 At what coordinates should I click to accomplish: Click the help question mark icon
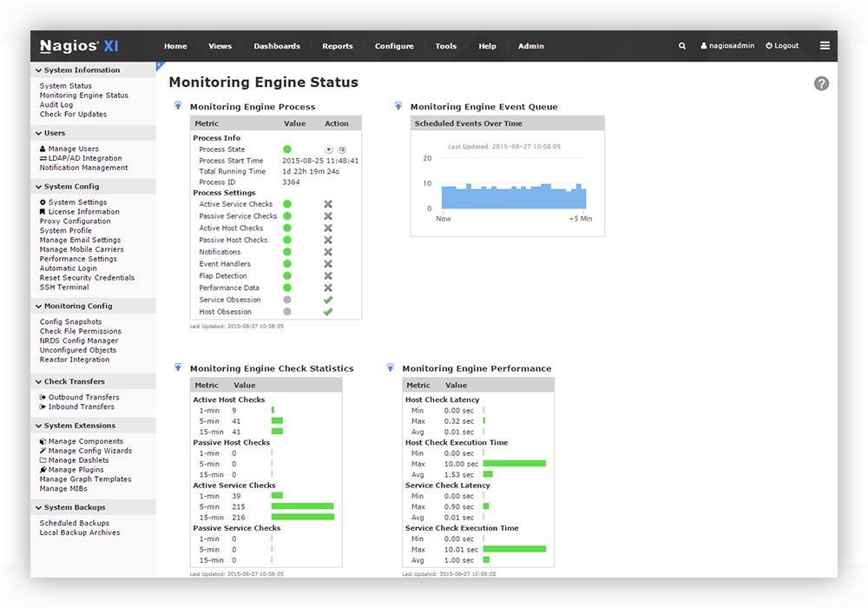point(821,83)
